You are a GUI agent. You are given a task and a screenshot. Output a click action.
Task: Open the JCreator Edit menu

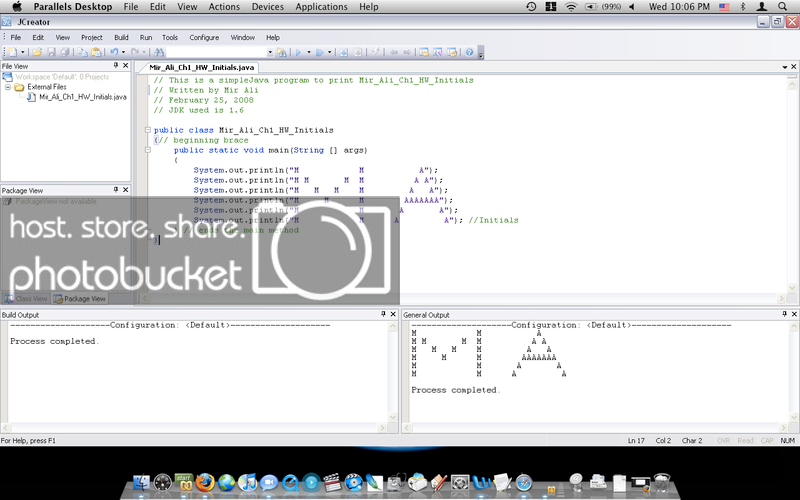tap(38, 37)
